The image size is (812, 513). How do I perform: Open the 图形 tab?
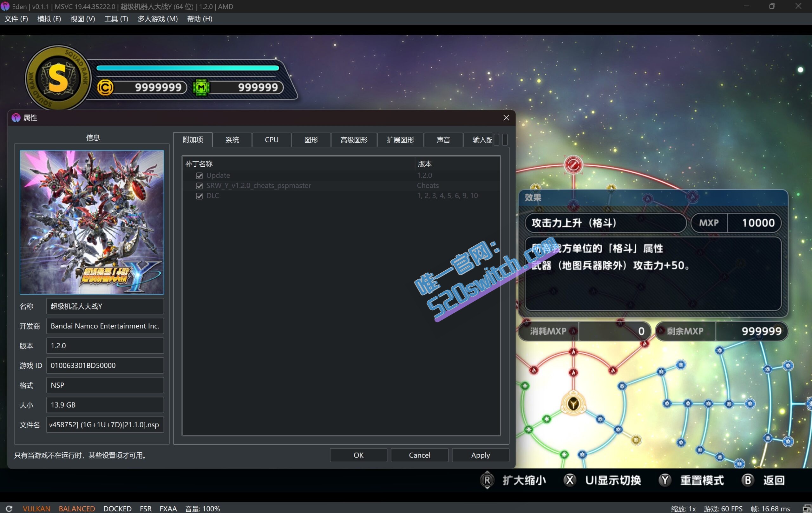click(x=311, y=140)
